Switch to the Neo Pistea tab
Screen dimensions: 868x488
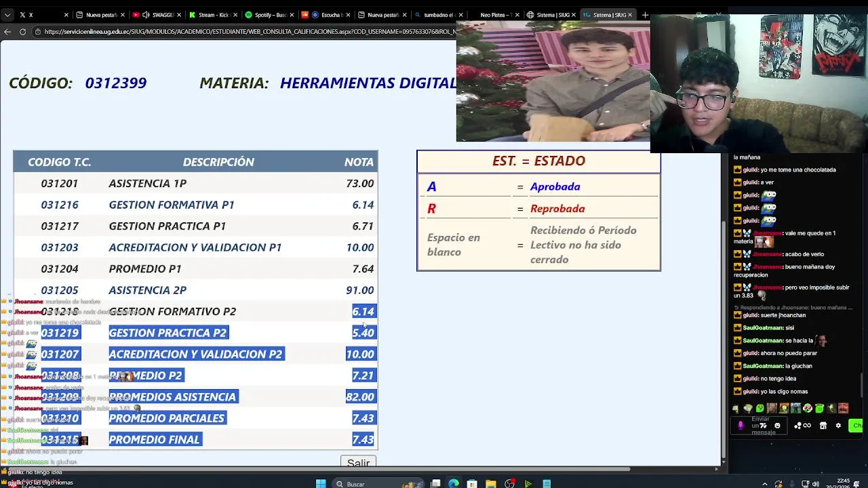pyautogui.click(x=495, y=14)
